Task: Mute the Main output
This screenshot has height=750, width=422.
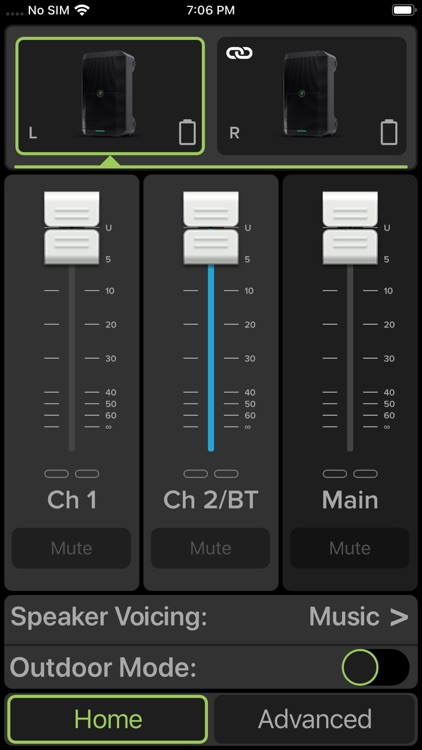Action: (x=350, y=548)
